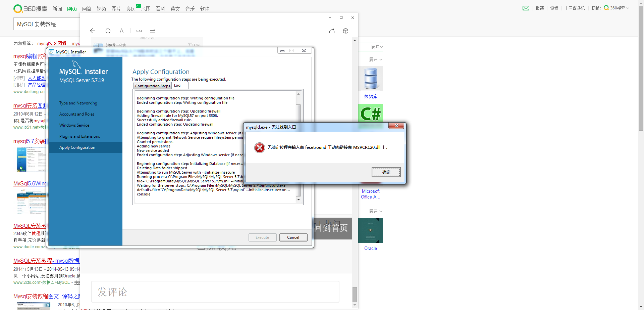Open the 新闻 search tab

pyautogui.click(x=57, y=9)
